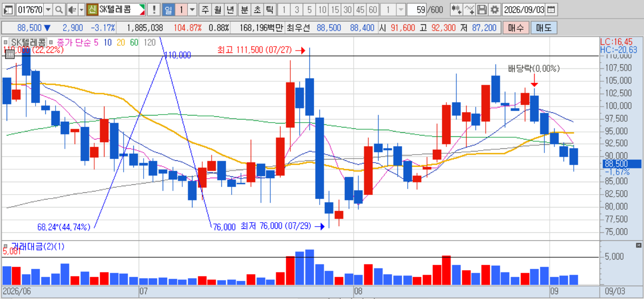Image resolution: width=644 pixels, height=299 pixels.
Task: Click the window layout icon beside stock code
Action: tap(8, 9)
